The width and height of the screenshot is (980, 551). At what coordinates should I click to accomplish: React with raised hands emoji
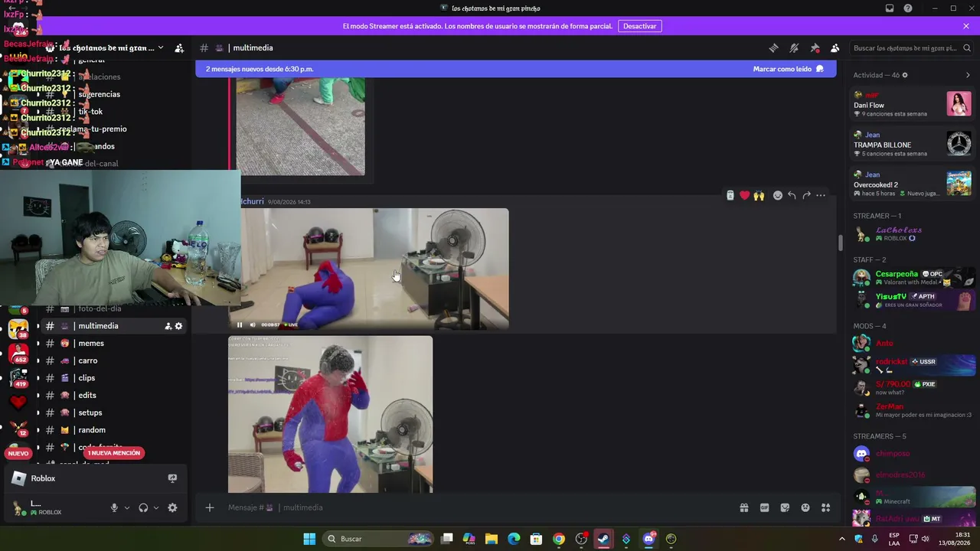tap(759, 196)
